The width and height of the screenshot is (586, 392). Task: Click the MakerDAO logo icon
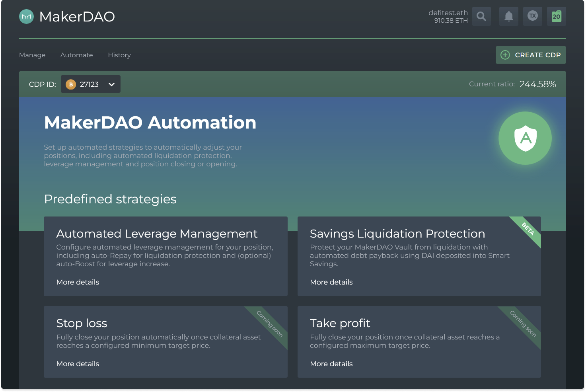click(x=27, y=16)
